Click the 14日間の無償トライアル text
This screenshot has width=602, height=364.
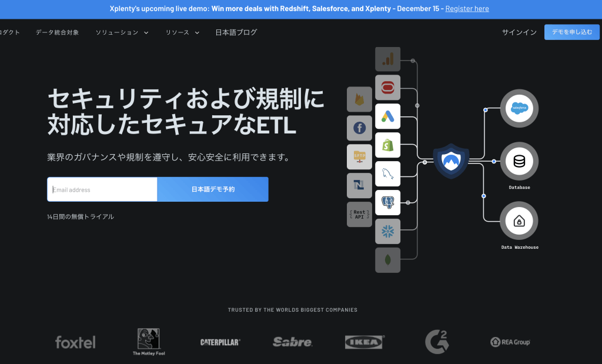81,216
